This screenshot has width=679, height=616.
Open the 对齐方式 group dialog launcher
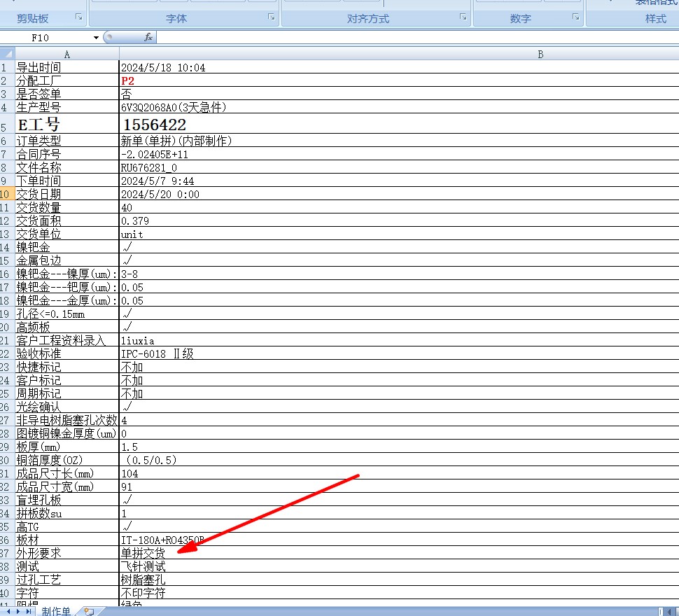[x=463, y=17]
